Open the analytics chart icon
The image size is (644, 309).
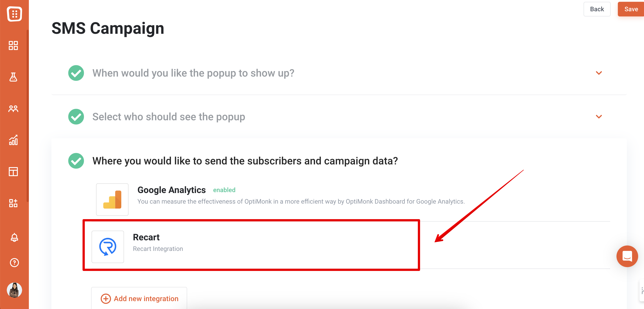13,140
